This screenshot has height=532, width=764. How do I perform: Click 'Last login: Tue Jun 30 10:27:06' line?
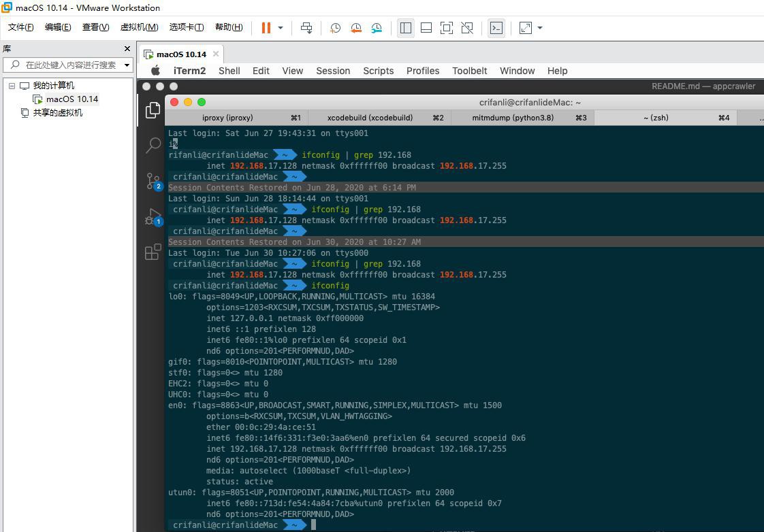click(268, 253)
